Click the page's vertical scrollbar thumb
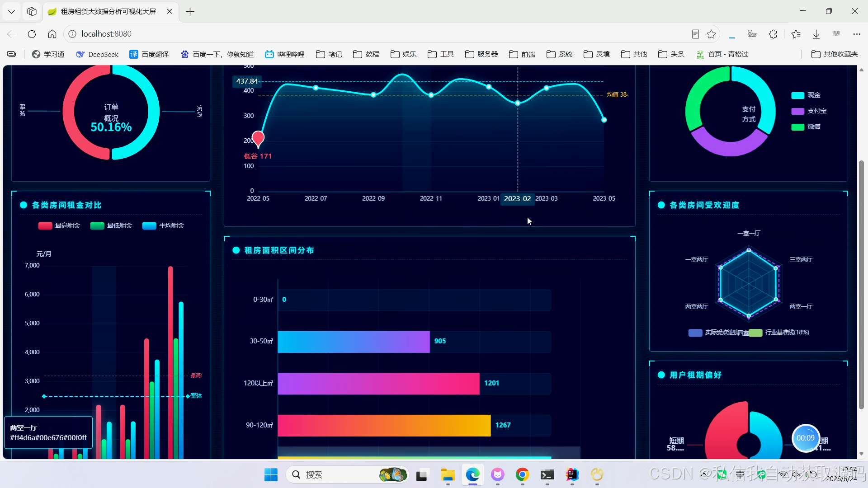This screenshot has width=868, height=488. pos(861,285)
